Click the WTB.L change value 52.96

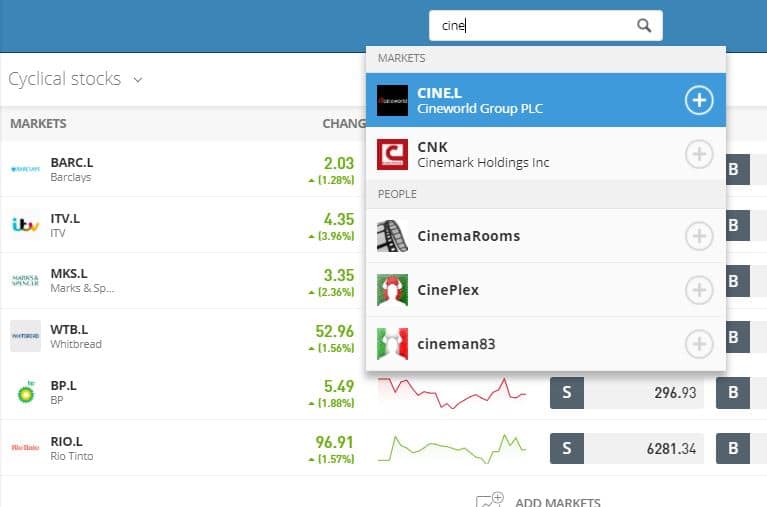coord(334,331)
